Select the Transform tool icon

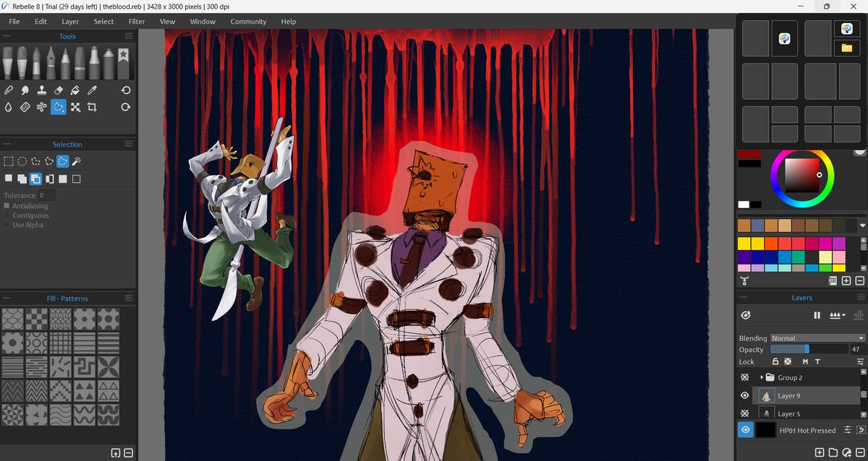point(75,107)
